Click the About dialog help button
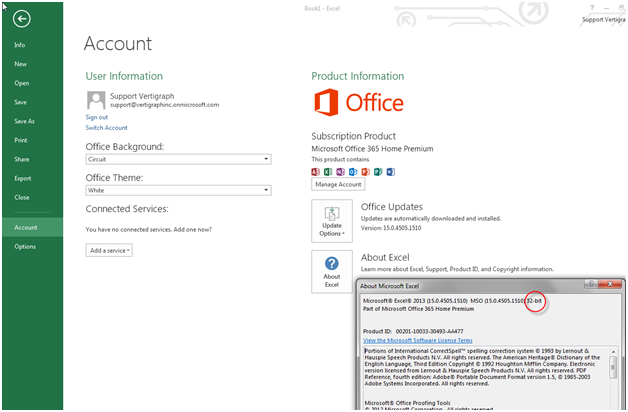The width and height of the screenshot is (628, 412). [x=591, y=283]
